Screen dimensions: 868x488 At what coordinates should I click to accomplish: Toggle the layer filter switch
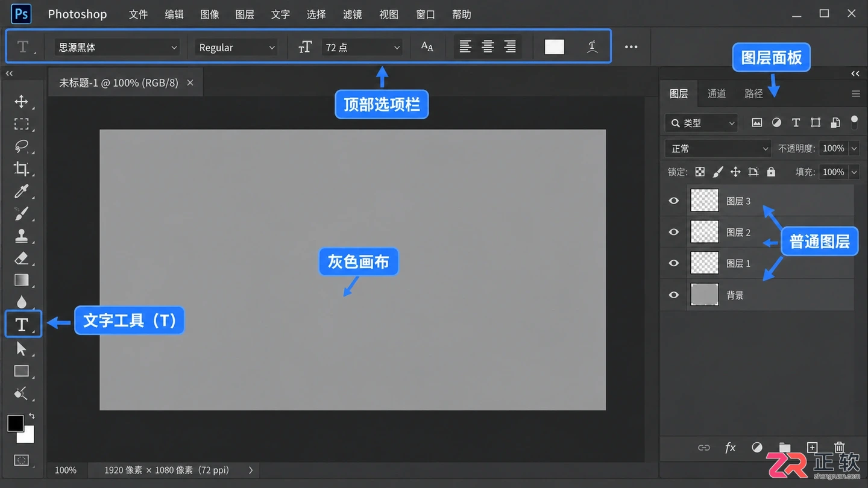point(854,122)
